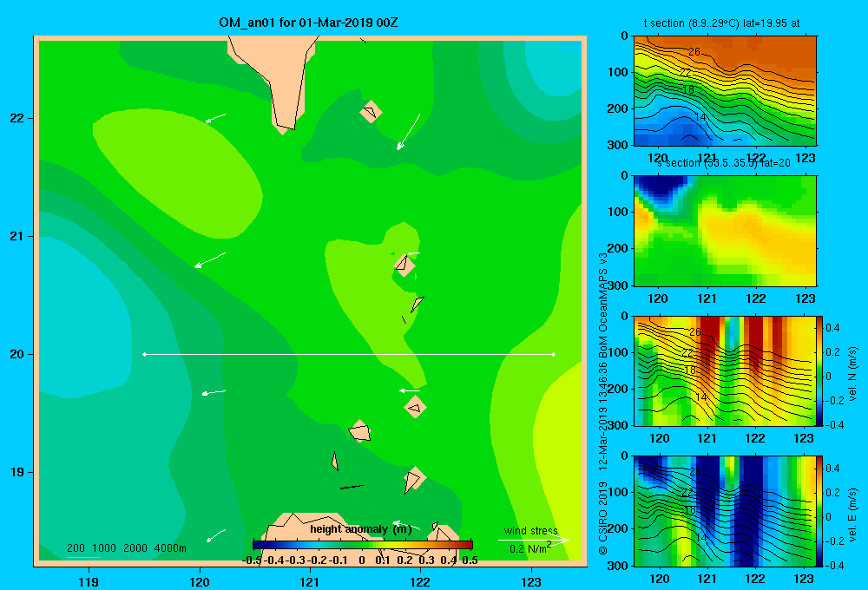Click longitude label 122 on main map axis

[x=420, y=581]
